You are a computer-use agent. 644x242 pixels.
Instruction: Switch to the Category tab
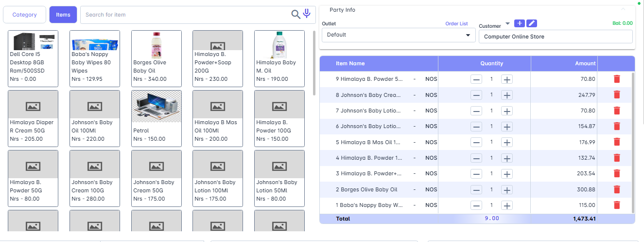[x=24, y=15]
